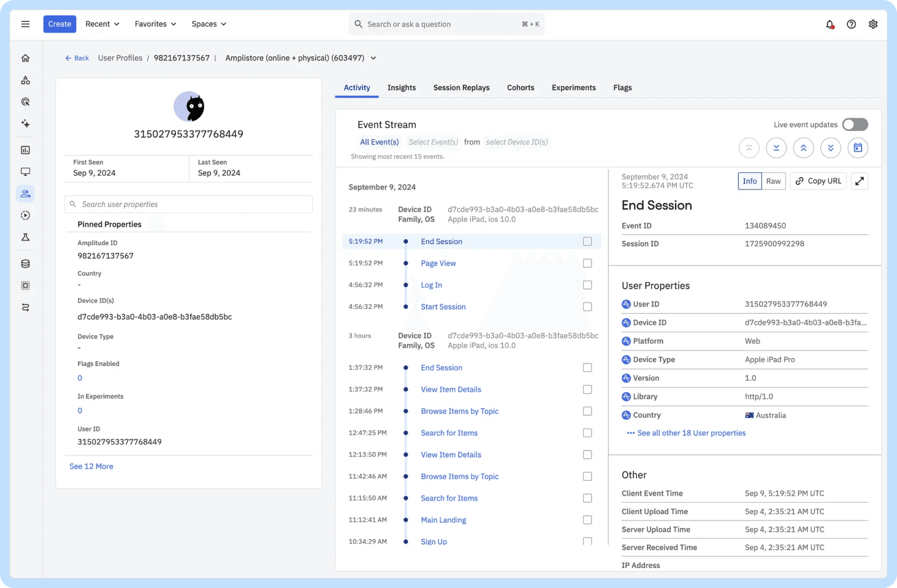The image size is (897, 588).
Task: Open the experiments flask icon in the sidebar
Action: pos(25,237)
